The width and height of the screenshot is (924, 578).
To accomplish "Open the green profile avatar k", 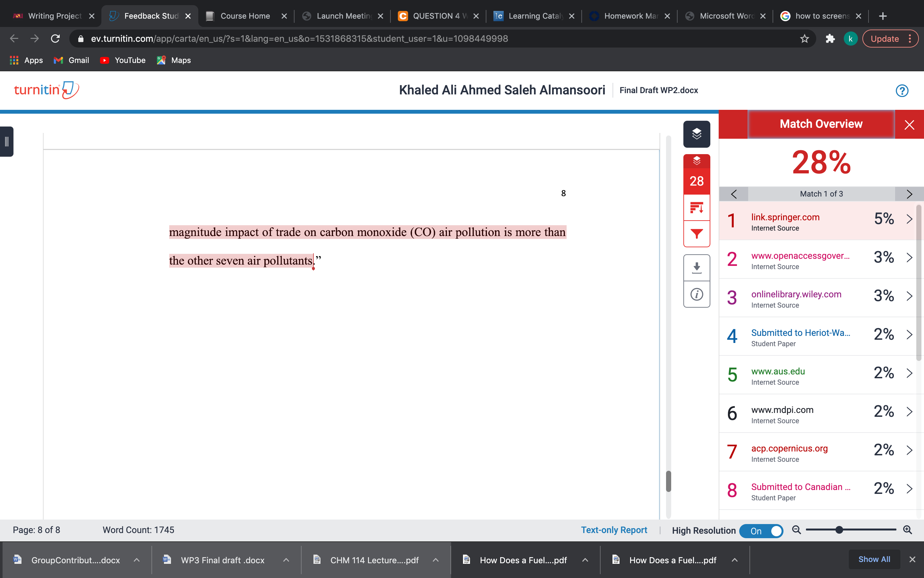I will [x=850, y=39].
